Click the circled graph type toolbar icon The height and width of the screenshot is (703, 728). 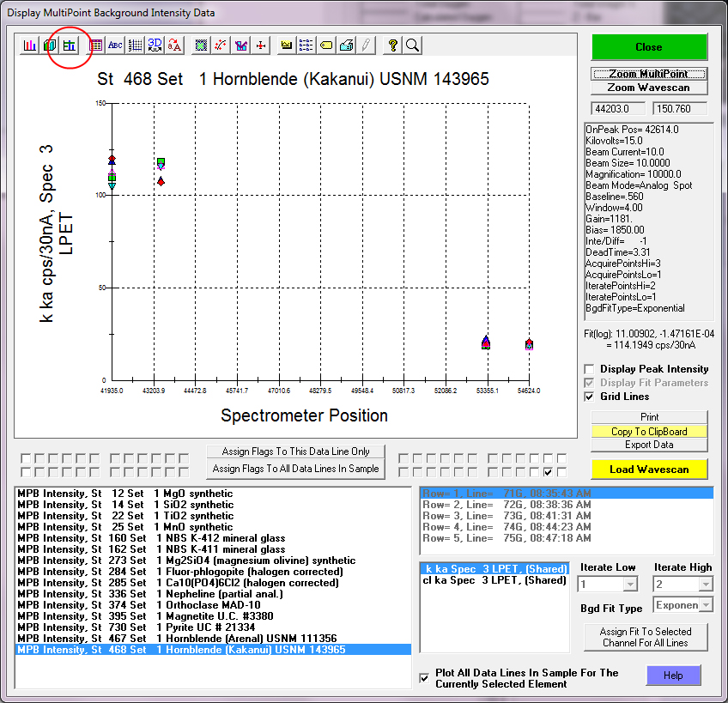click(69, 45)
